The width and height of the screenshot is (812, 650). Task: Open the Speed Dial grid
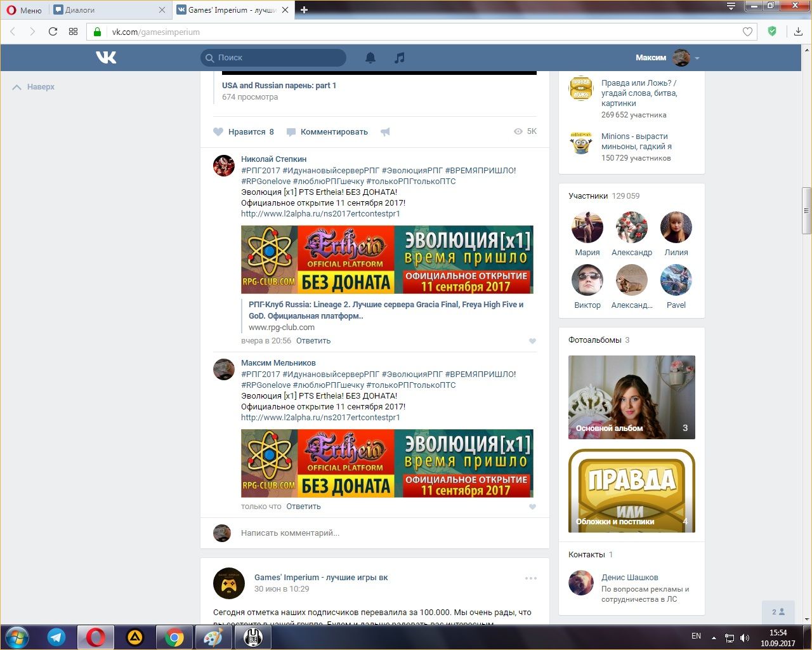[x=73, y=32]
